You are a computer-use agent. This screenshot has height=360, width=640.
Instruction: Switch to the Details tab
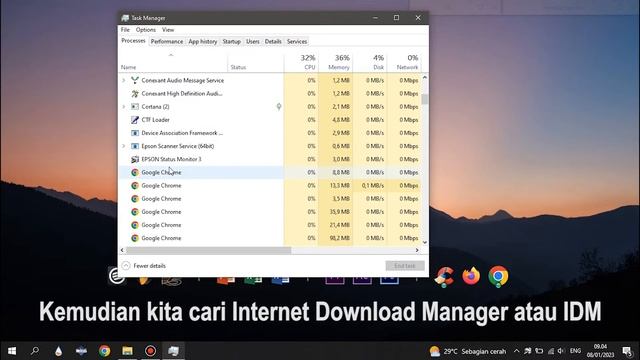(273, 42)
